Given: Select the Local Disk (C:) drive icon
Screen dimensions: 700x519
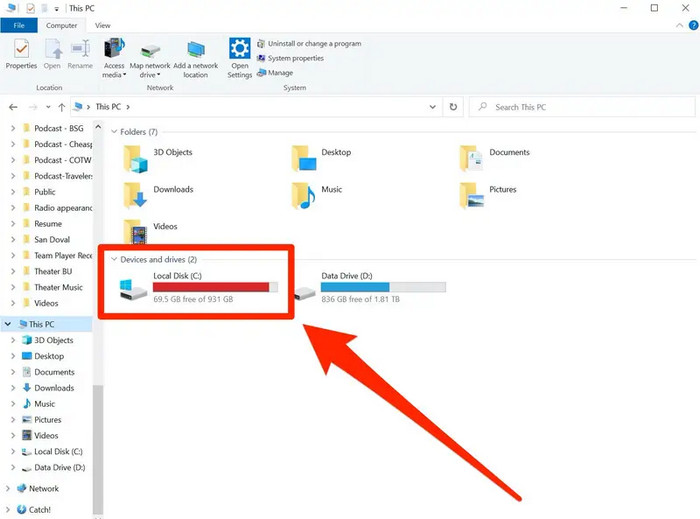Looking at the screenshot, I should [x=133, y=289].
